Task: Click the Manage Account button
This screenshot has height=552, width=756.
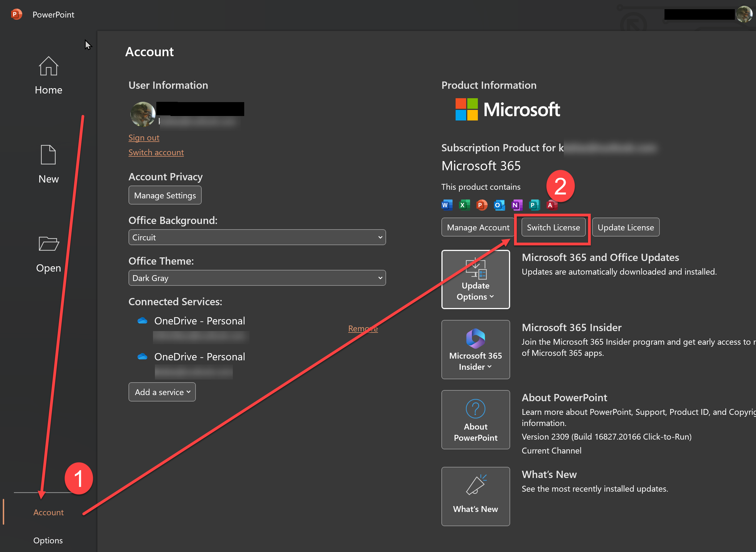Action: click(x=478, y=227)
